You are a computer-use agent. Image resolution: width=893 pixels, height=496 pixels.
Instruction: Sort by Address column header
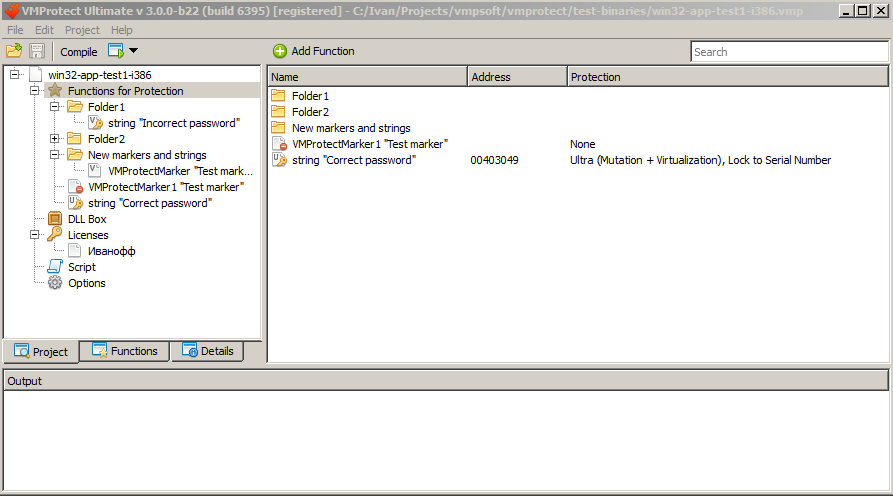pos(517,77)
